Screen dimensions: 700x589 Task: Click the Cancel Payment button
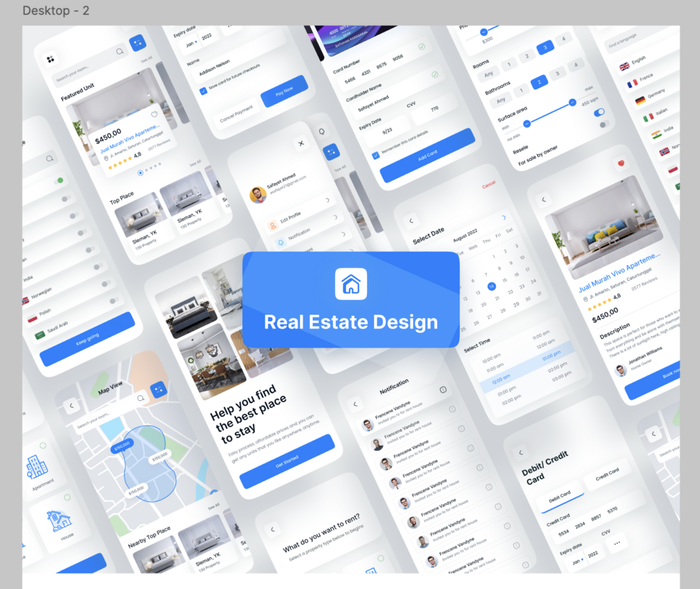[237, 113]
